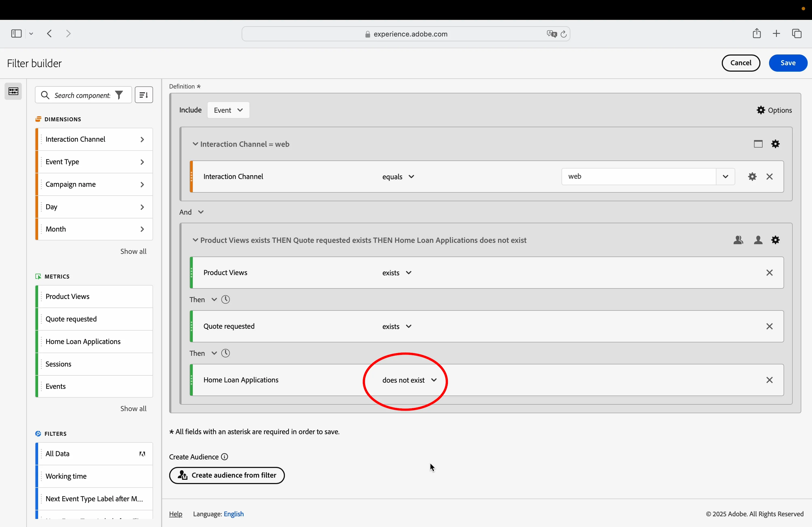Click Show all under Metrics
This screenshot has width=812, height=527.
[133, 408]
